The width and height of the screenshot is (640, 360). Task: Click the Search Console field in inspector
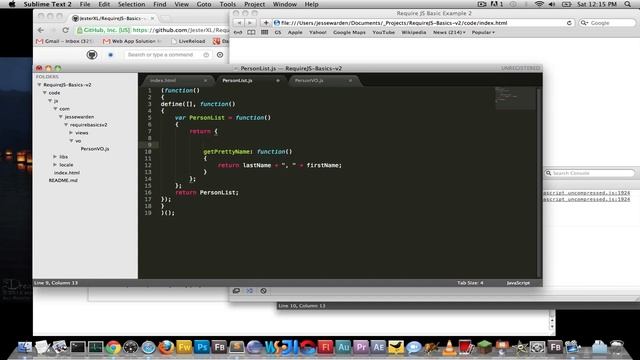590,173
